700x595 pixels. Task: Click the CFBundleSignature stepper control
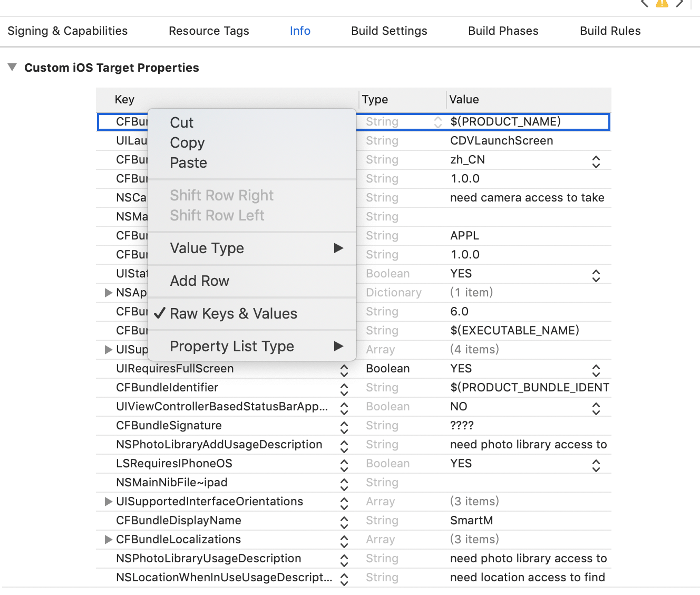coord(344,426)
